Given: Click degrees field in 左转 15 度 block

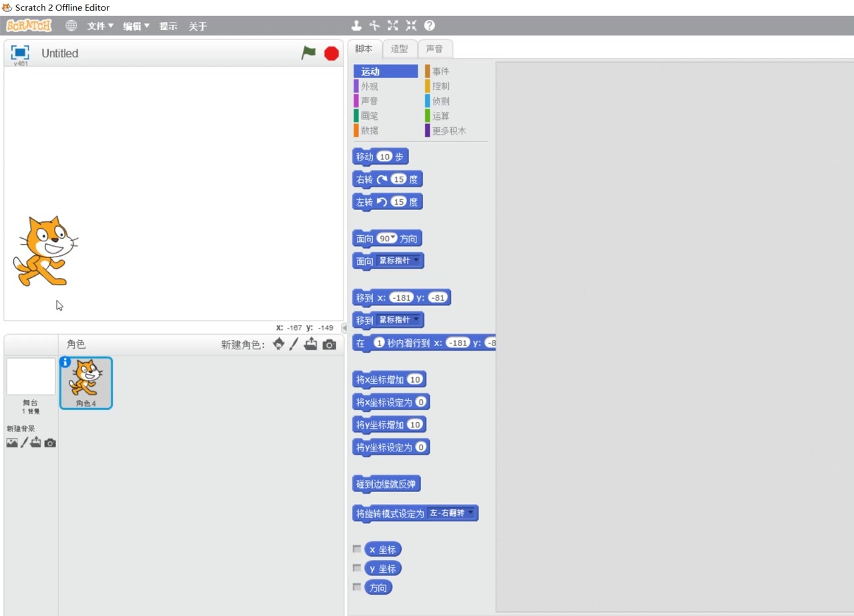Looking at the screenshot, I should tap(398, 202).
